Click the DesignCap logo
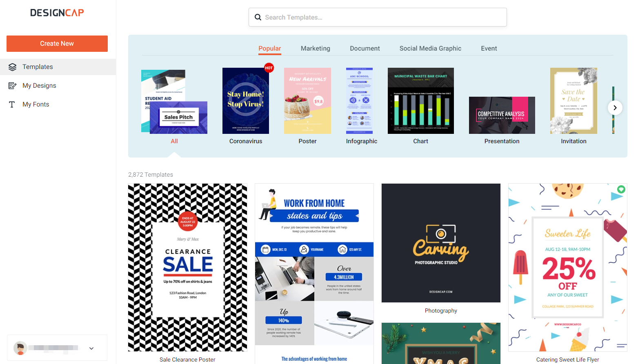This screenshot has width=638, height=364. 57,13
